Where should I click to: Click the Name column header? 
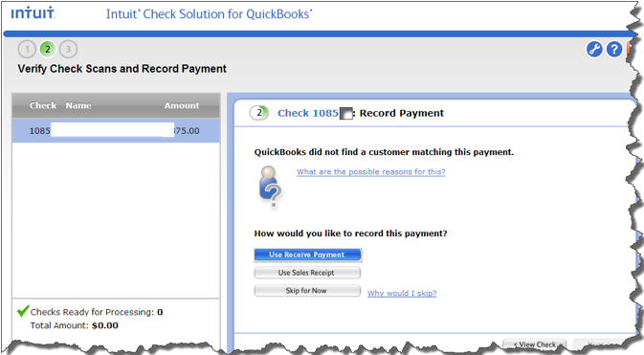pyautogui.click(x=78, y=105)
